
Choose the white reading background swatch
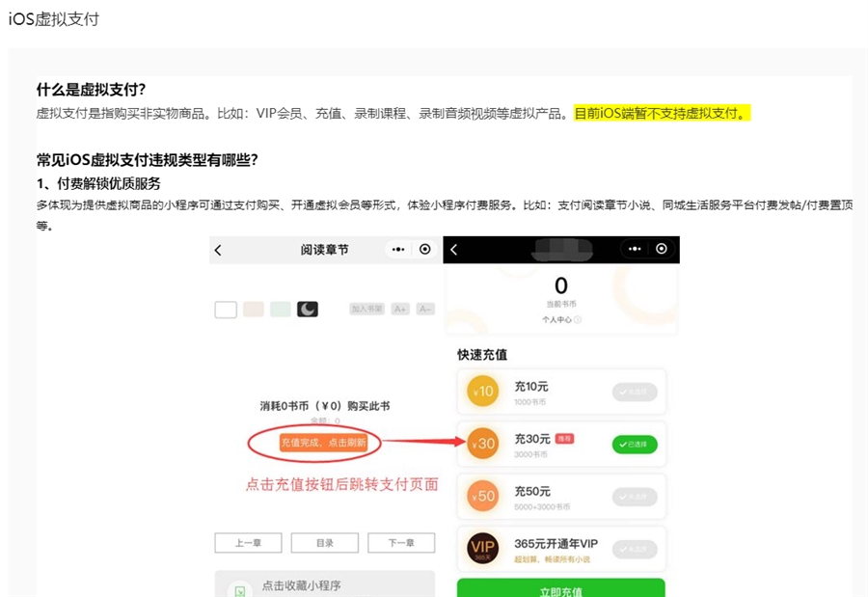[x=226, y=309]
